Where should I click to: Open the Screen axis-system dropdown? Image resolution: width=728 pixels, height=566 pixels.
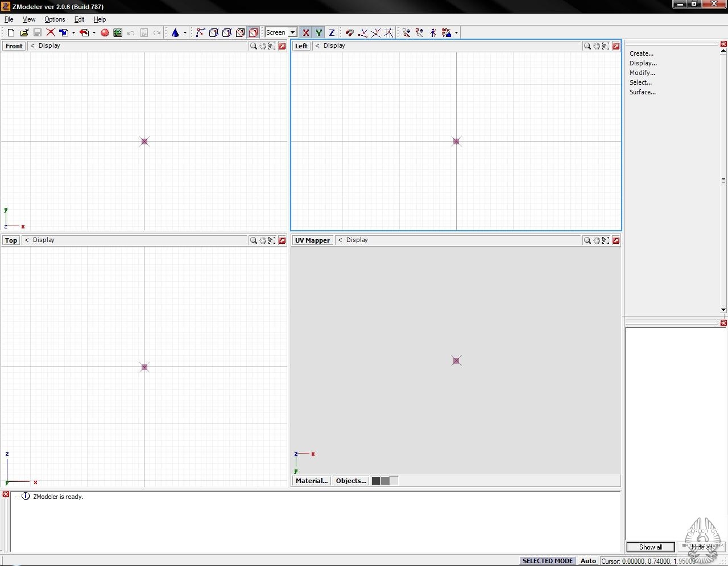292,32
